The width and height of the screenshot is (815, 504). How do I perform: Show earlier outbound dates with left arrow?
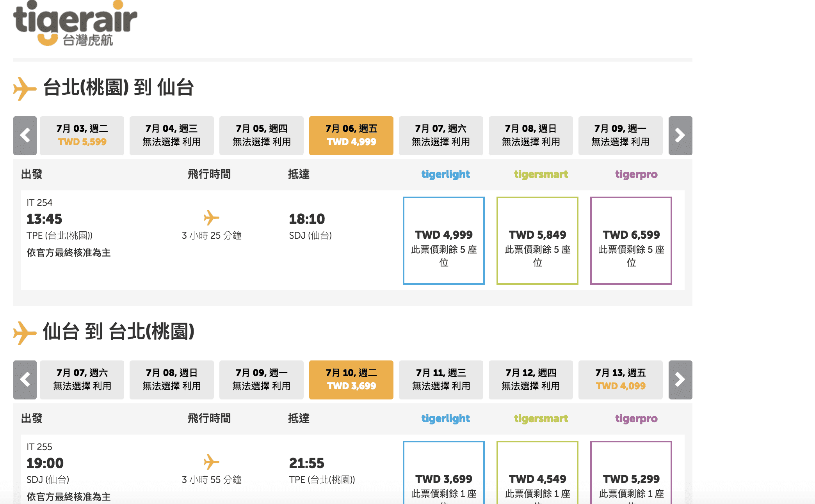25,136
